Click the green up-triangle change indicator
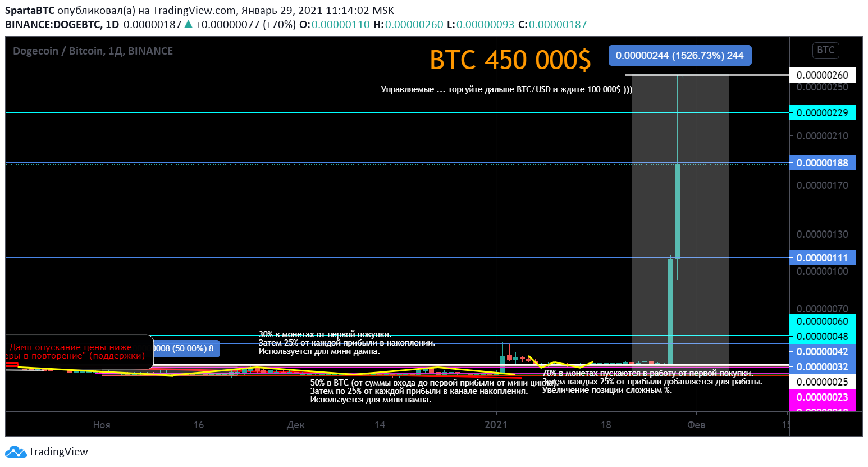The height and width of the screenshot is (467, 868). pyautogui.click(x=189, y=25)
